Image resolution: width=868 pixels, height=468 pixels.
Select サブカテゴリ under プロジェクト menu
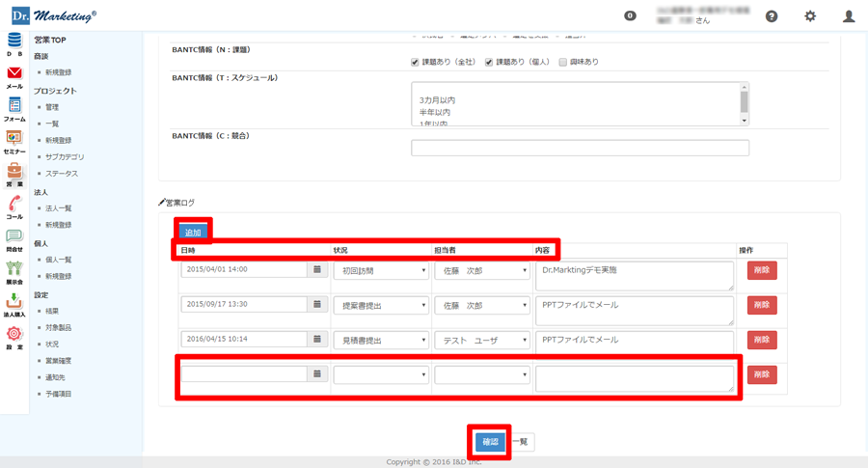(65, 157)
